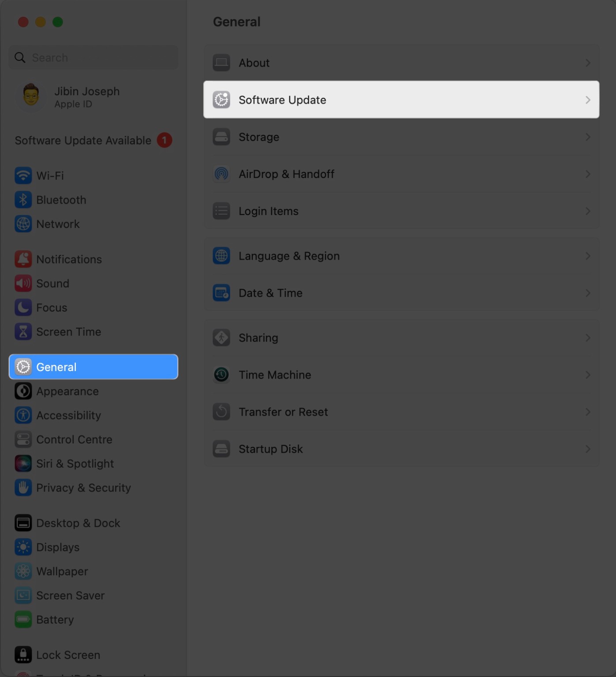Click chevron on Date & Time row

[588, 293]
